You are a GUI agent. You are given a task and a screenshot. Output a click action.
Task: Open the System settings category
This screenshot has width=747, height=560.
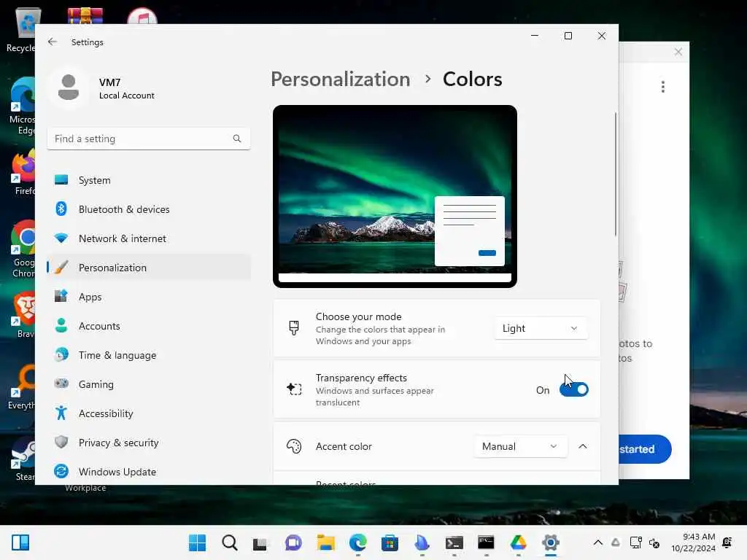click(149, 181)
